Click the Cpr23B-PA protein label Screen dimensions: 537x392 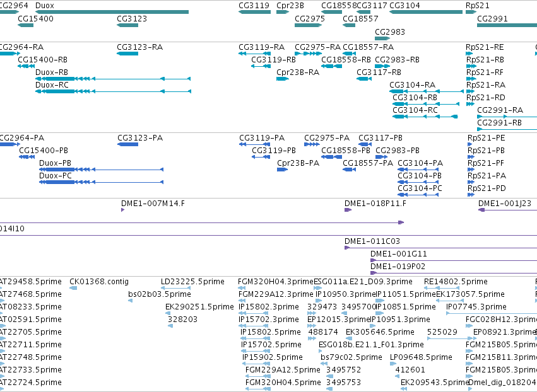pyautogui.click(x=298, y=163)
